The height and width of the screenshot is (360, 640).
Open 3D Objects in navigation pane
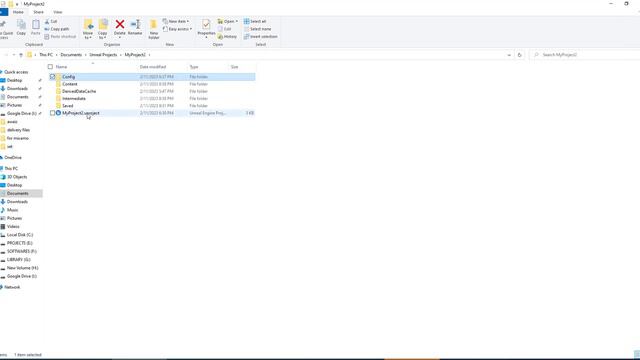coord(17,177)
